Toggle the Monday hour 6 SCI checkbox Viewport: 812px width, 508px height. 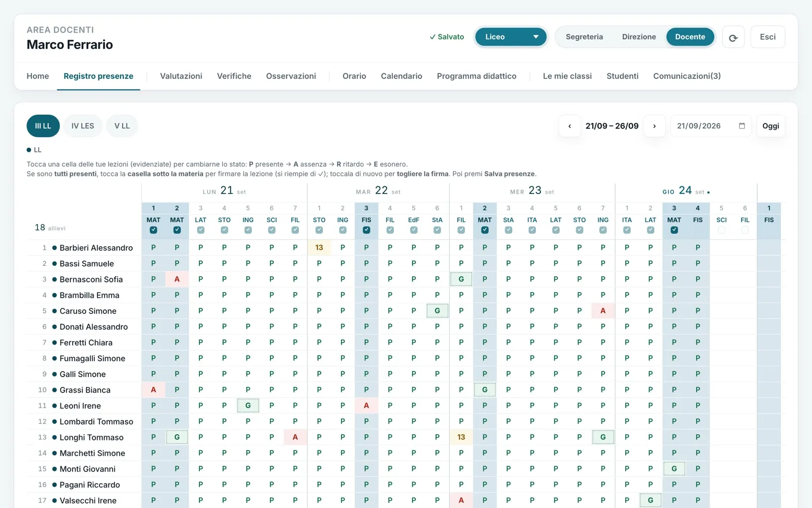coord(272,230)
